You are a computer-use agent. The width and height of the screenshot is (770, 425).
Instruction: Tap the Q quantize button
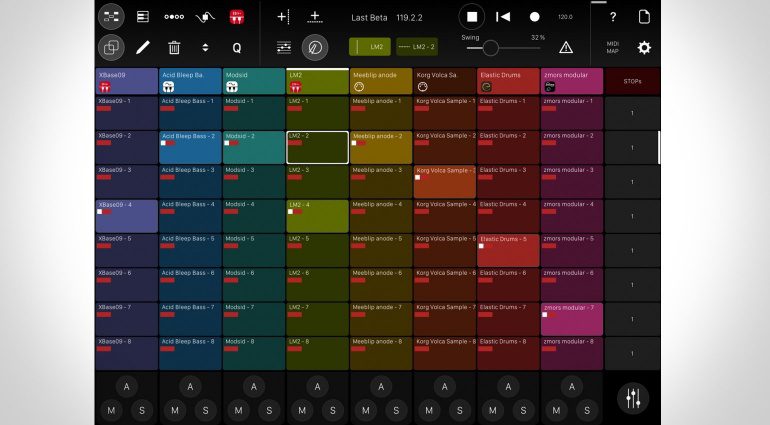[237, 47]
